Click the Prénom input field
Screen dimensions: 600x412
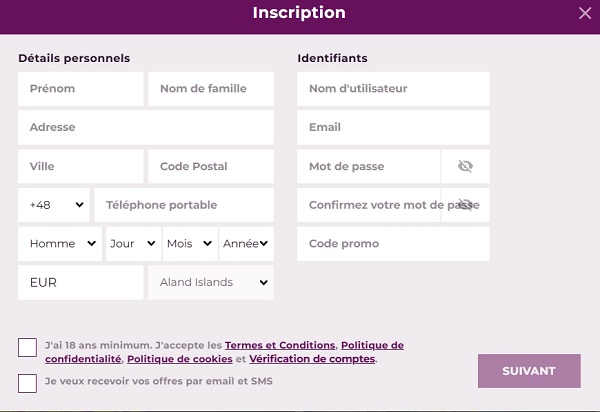click(81, 89)
